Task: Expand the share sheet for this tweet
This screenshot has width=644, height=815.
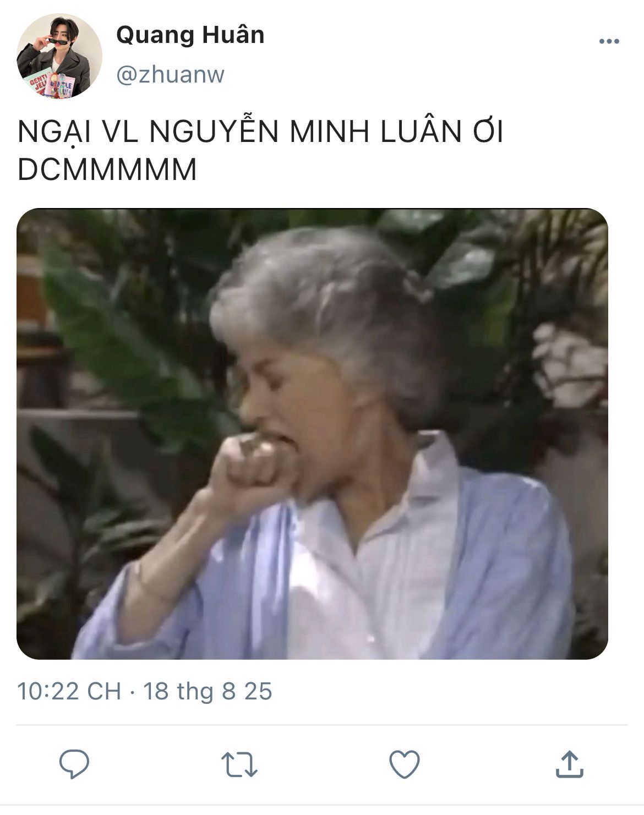Action: [x=569, y=764]
